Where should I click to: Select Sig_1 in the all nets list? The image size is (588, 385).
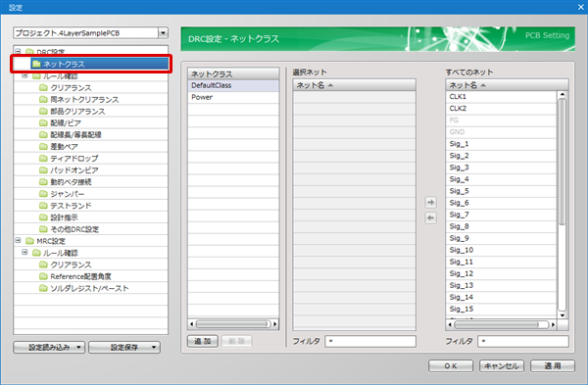(x=502, y=144)
